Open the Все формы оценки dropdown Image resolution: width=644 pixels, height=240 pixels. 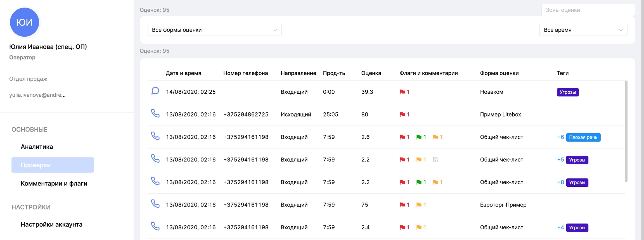pyautogui.click(x=214, y=30)
